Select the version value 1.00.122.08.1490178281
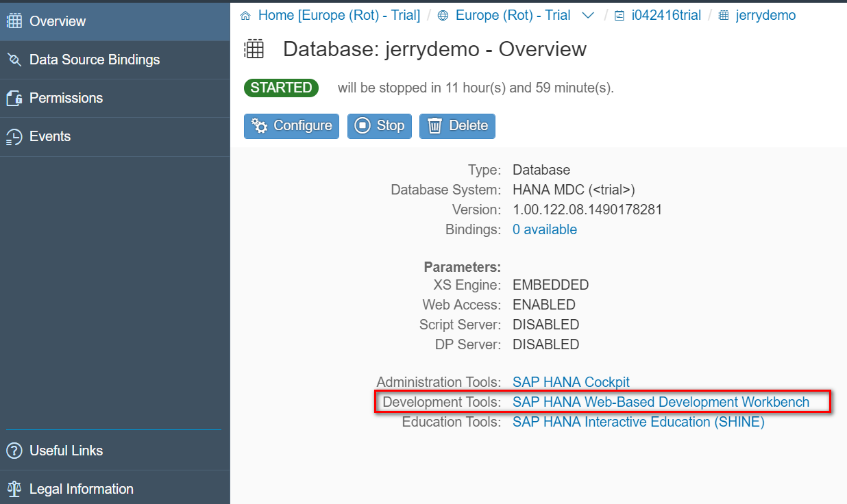Image resolution: width=847 pixels, height=504 pixels. [x=587, y=210]
